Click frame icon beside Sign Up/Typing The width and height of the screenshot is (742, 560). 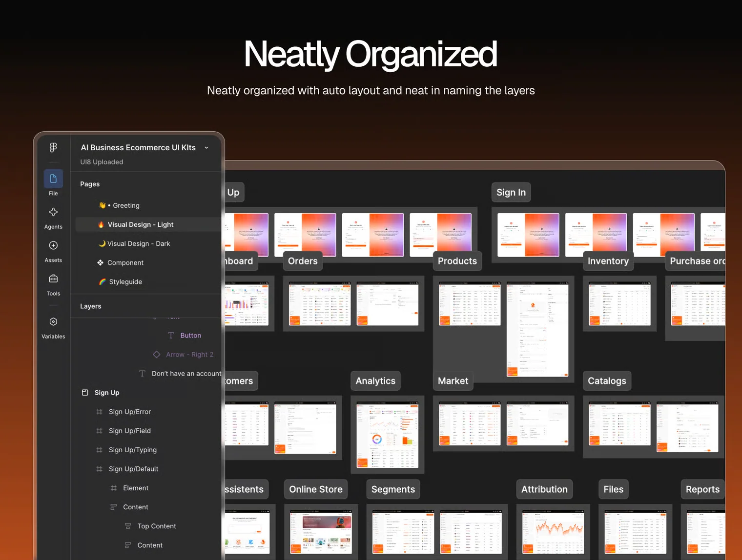click(x=99, y=450)
